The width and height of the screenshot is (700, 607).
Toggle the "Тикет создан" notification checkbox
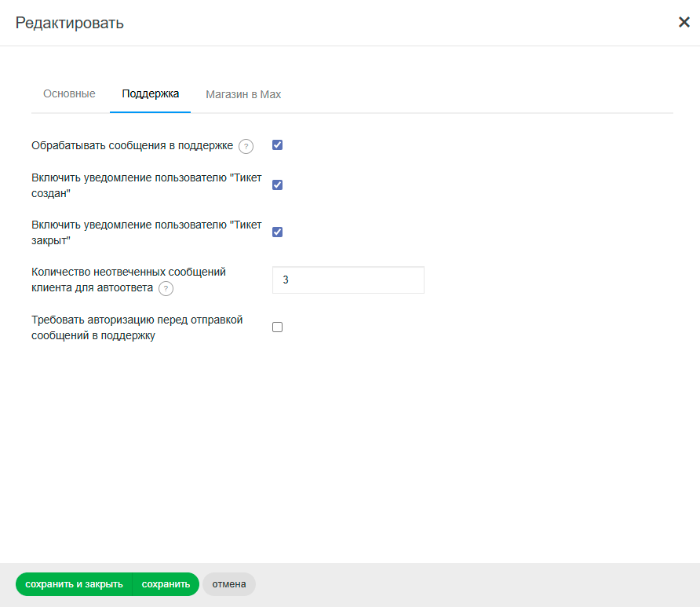point(277,185)
